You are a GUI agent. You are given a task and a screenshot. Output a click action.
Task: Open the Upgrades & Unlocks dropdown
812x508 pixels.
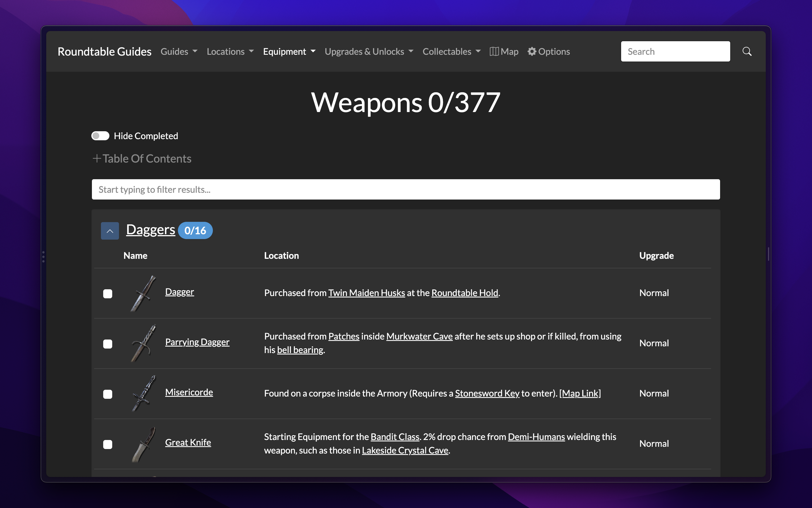click(369, 51)
